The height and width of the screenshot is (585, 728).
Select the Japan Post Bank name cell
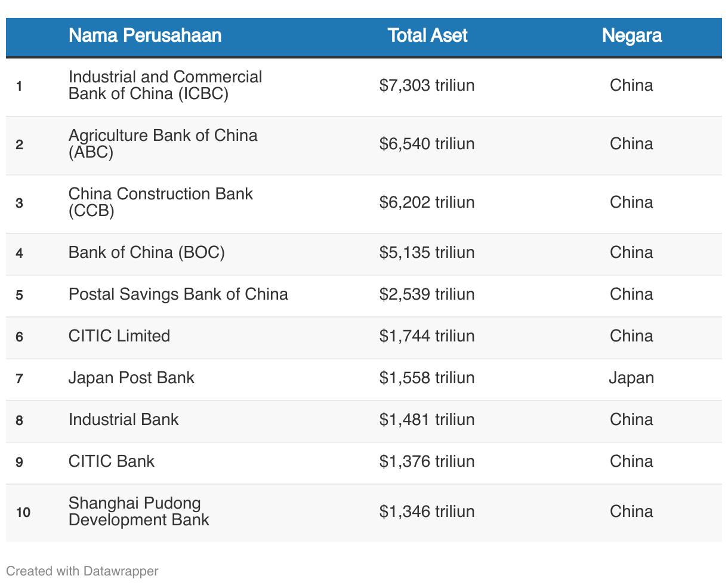[132, 378]
